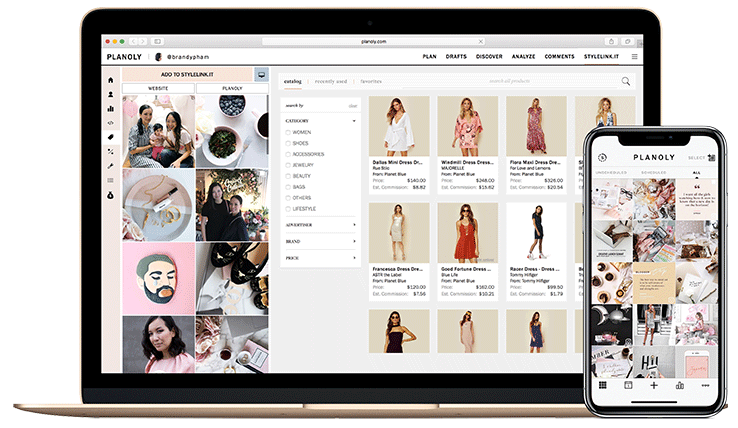Image resolution: width=738 pixels, height=428 pixels.
Task: Open the code embed sidebar icon
Action: pyautogui.click(x=111, y=123)
